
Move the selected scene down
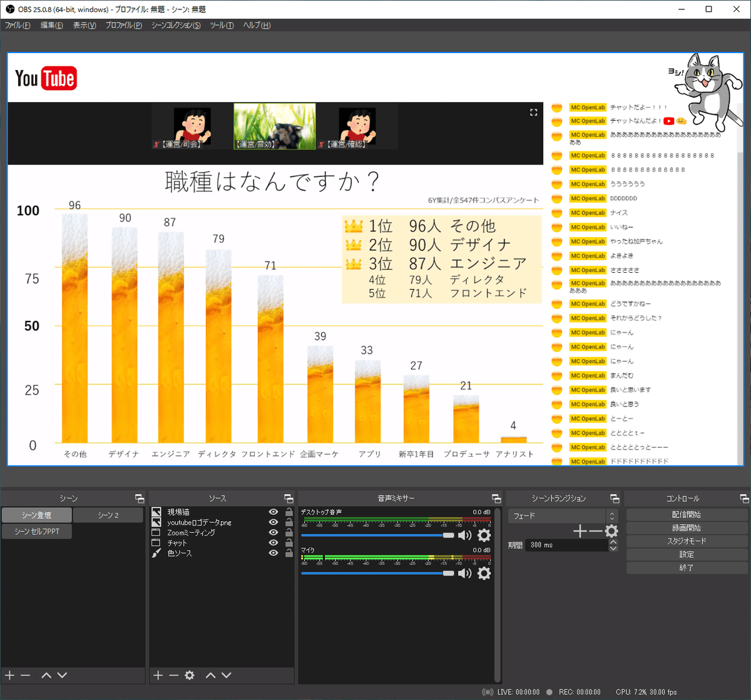pyautogui.click(x=62, y=676)
